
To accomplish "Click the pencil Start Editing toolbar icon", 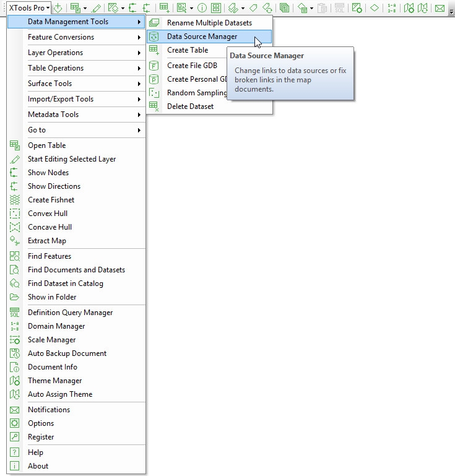I will pos(97,8).
